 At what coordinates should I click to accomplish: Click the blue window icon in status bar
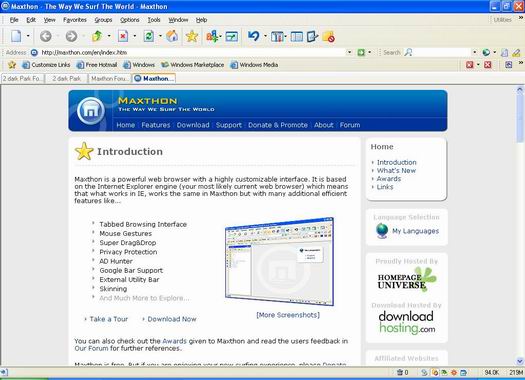pyautogui.click(x=463, y=372)
